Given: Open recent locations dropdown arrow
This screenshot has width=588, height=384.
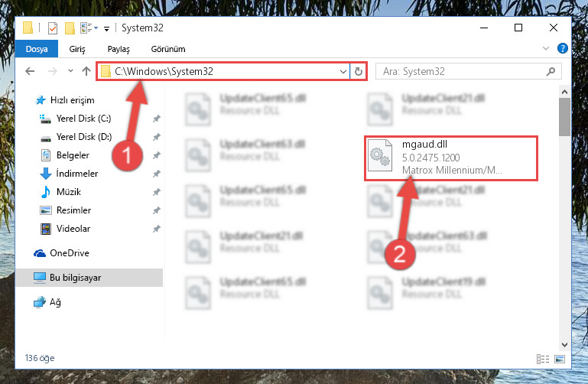Looking at the screenshot, I should coord(70,71).
